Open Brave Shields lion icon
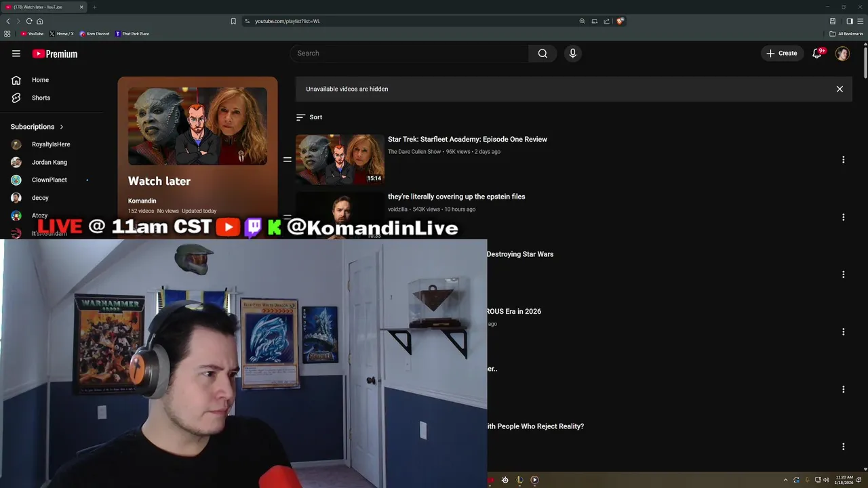Screen dimensions: 868x488 point(620,21)
